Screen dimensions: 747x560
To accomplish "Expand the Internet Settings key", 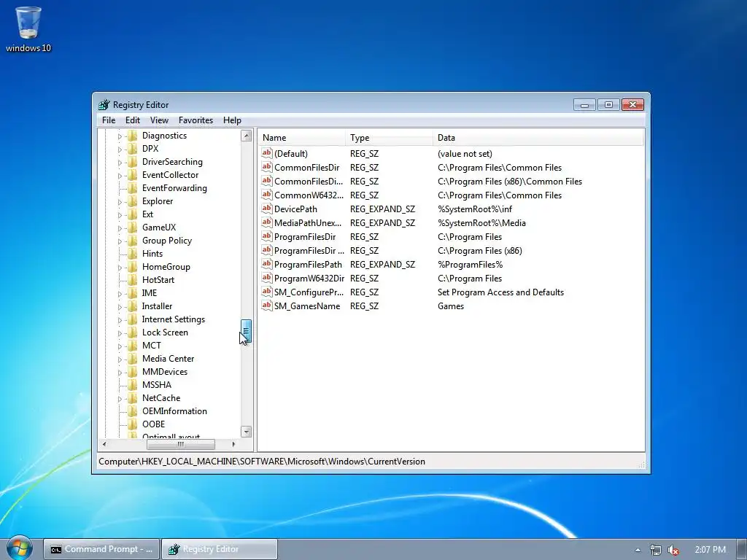I will click(x=120, y=320).
